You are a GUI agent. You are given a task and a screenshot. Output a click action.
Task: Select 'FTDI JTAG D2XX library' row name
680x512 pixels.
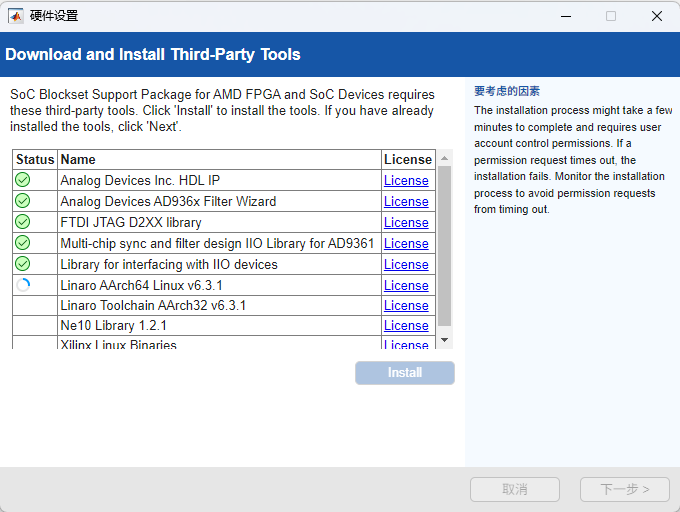click(x=131, y=222)
